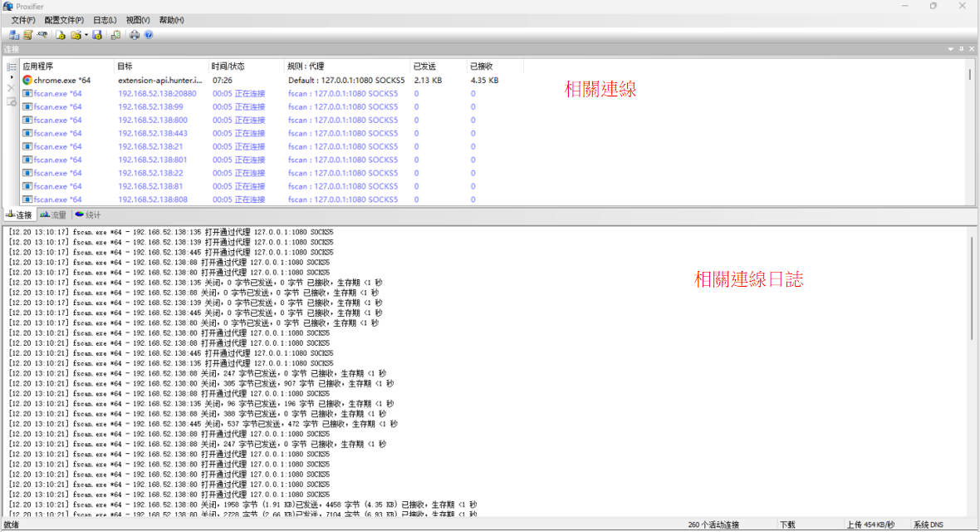The image size is (980, 532).
Task: Click status bar '260 个活动连接'
Action: [713, 525]
